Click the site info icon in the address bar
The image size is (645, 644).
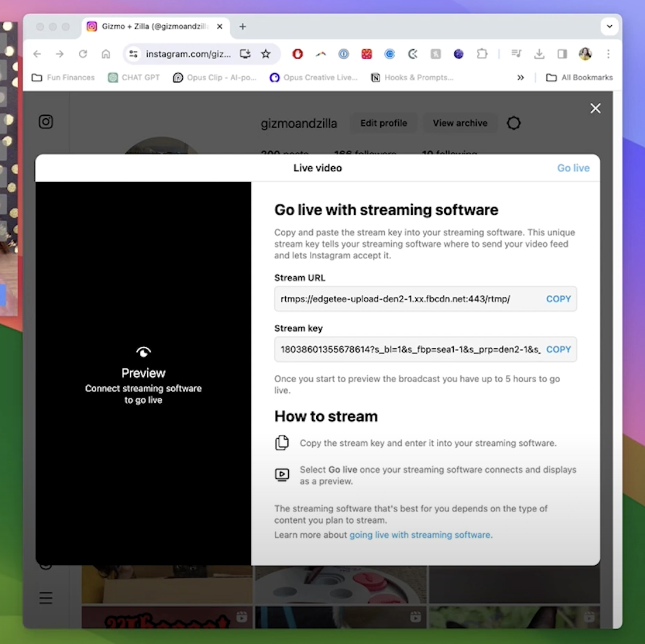[133, 54]
